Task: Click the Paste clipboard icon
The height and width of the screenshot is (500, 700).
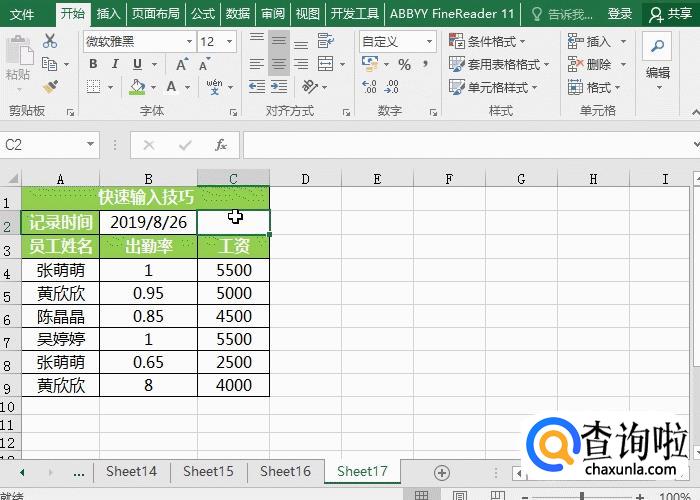Action: (20, 51)
